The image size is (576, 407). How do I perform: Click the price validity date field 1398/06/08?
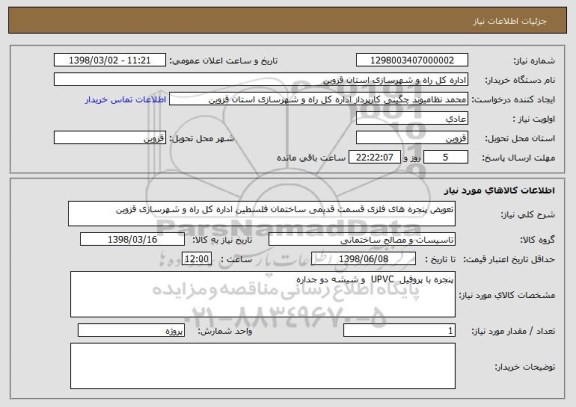(x=363, y=259)
